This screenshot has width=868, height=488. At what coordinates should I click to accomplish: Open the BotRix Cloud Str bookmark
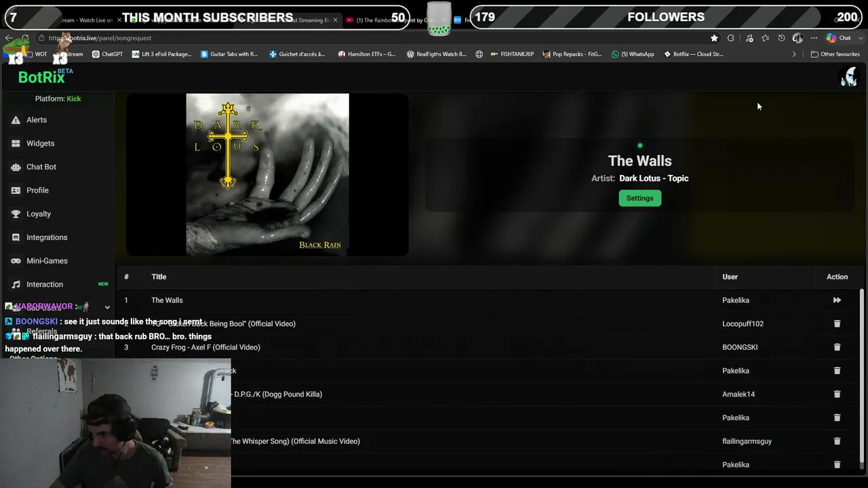[694, 54]
